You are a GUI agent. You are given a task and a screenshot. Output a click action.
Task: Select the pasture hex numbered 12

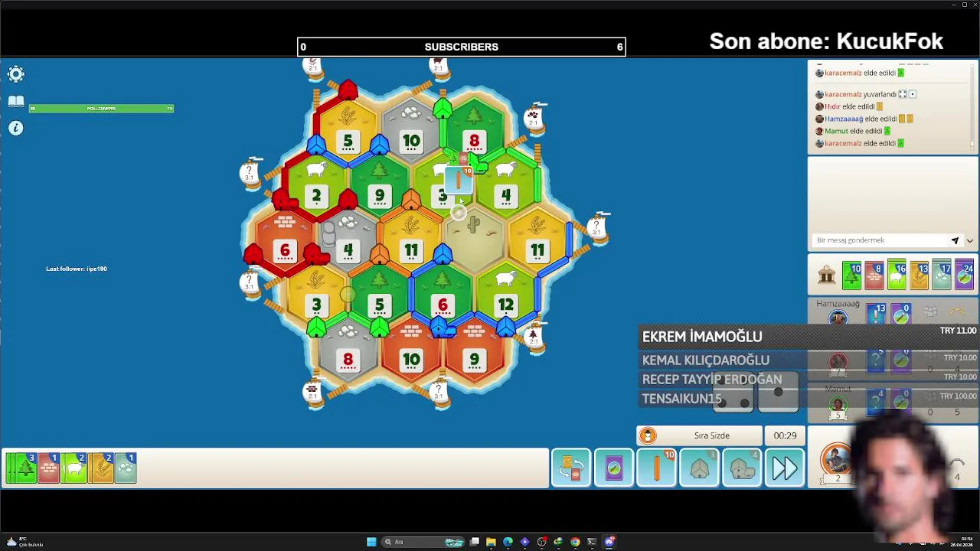click(x=505, y=297)
